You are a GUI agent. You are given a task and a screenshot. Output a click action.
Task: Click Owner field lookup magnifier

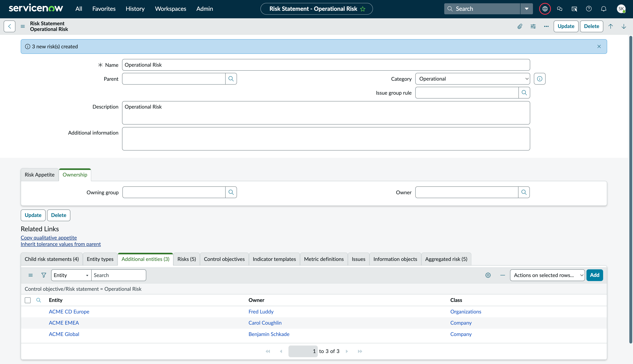click(x=524, y=192)
